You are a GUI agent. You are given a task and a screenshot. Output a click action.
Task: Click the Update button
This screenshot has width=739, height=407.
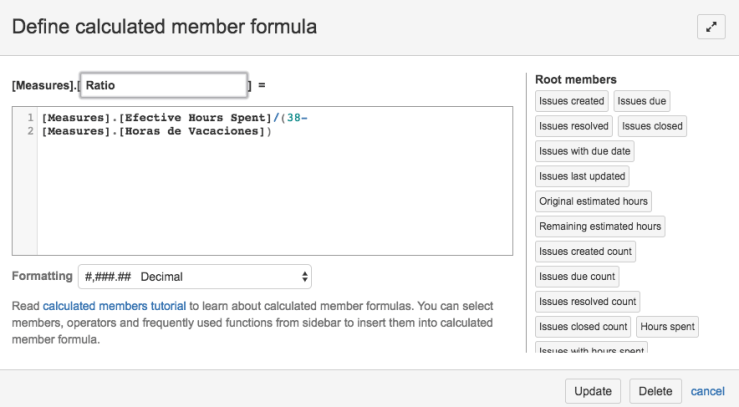point(593,391)
